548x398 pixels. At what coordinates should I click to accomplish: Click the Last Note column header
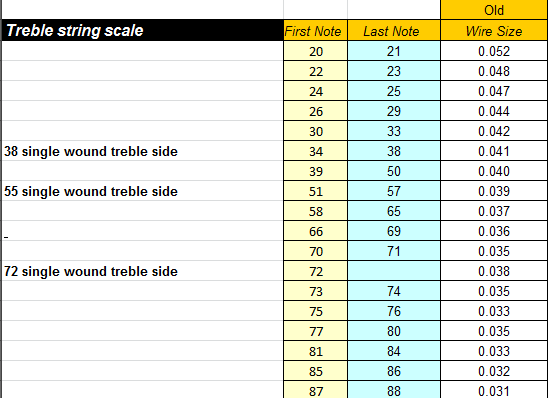tap(394, 31)
